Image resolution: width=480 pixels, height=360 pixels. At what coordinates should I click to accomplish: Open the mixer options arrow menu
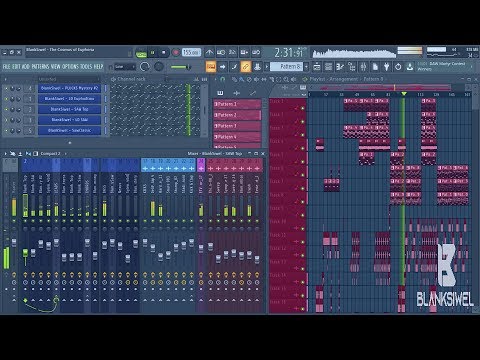pos(5,154)
